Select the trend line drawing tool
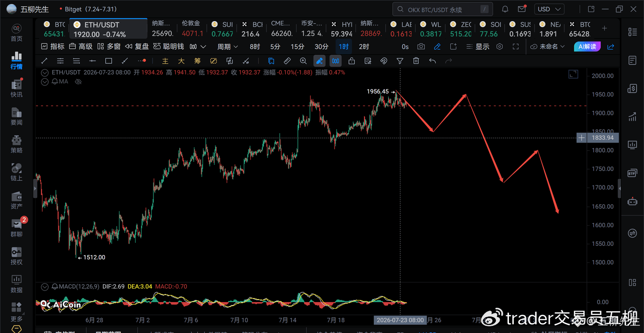 click(44, 61)
